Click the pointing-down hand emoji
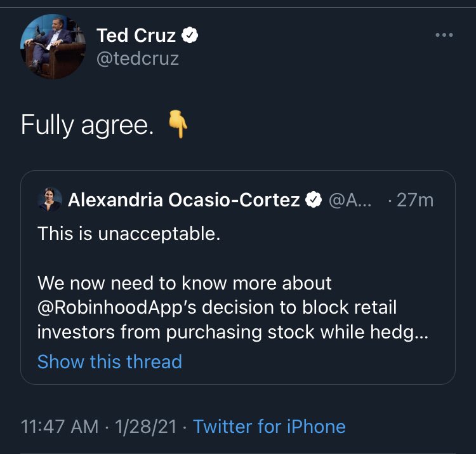The image size is (476, 454). (178, 124)
